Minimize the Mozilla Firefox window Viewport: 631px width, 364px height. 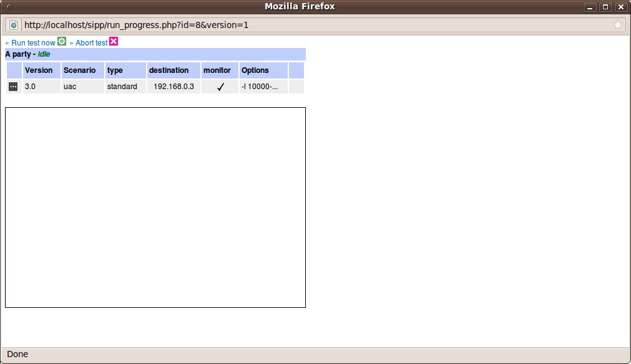point(590,7)
